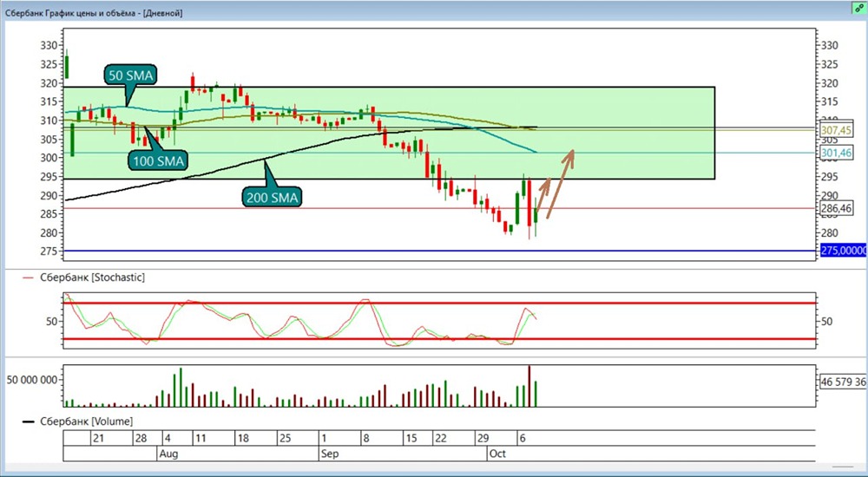Click the '21' date label on the time axis

99,438
